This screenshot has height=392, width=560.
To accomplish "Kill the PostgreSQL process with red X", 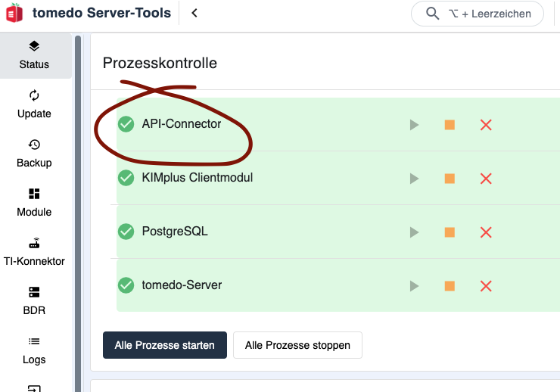I will point(486,232).
